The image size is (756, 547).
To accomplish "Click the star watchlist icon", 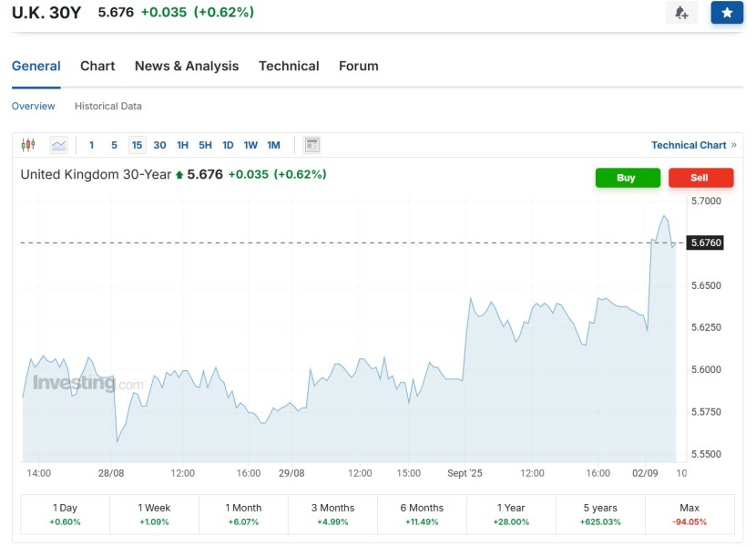I will (727, 13).
